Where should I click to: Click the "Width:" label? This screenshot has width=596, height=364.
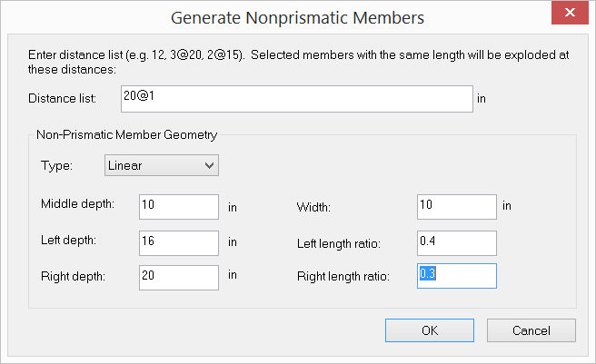click(313, 207)
